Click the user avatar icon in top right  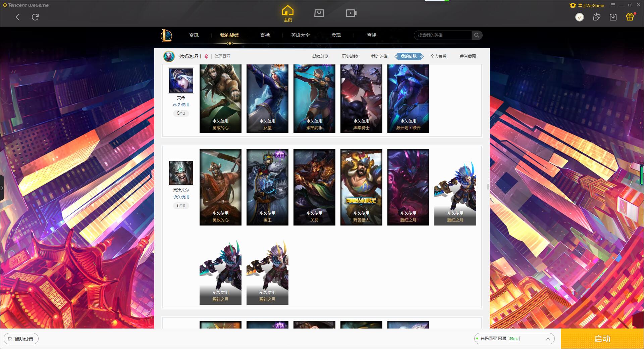point(579,17)
